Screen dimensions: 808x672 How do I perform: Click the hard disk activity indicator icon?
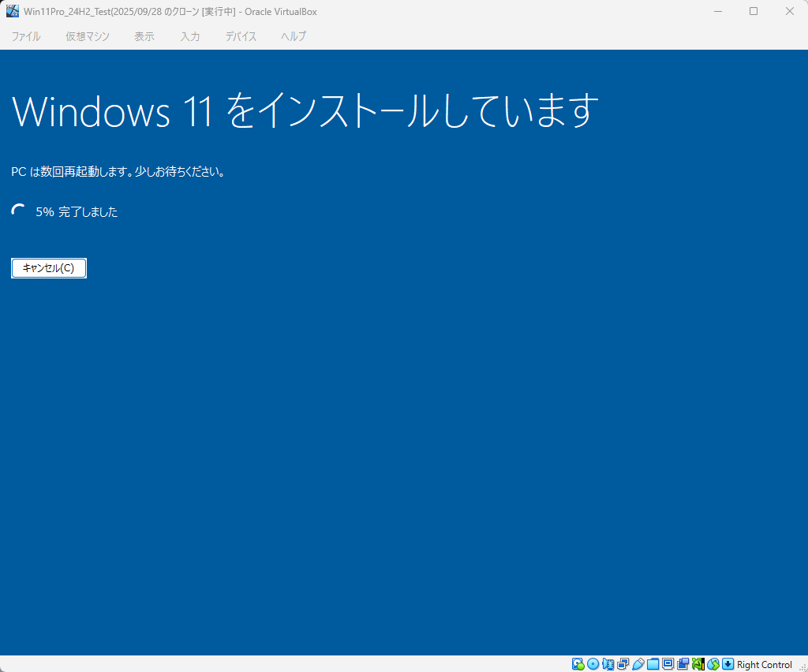click(578, 664)
